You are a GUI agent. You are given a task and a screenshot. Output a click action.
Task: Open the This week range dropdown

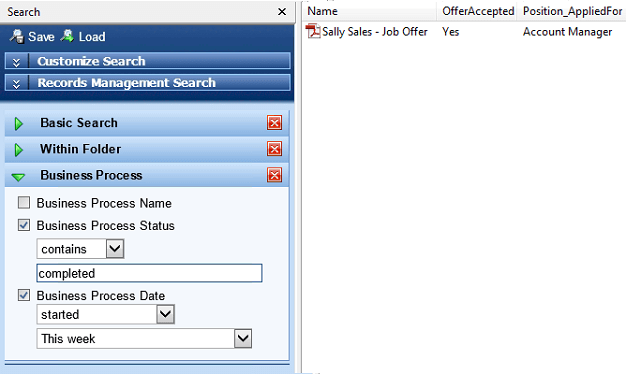coord(243,338)
